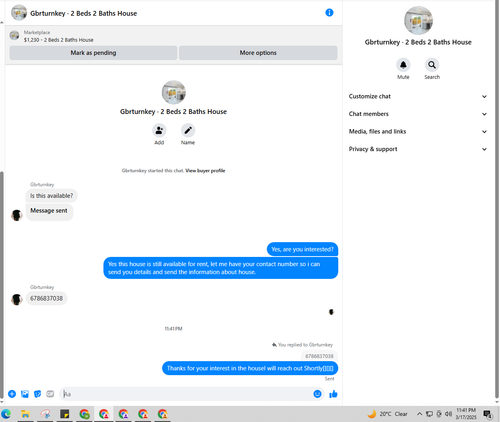Mute this conversation with the bell icon
Image resolution: width=500 pixels, height=422 pixels.
[x=403, y=65]
